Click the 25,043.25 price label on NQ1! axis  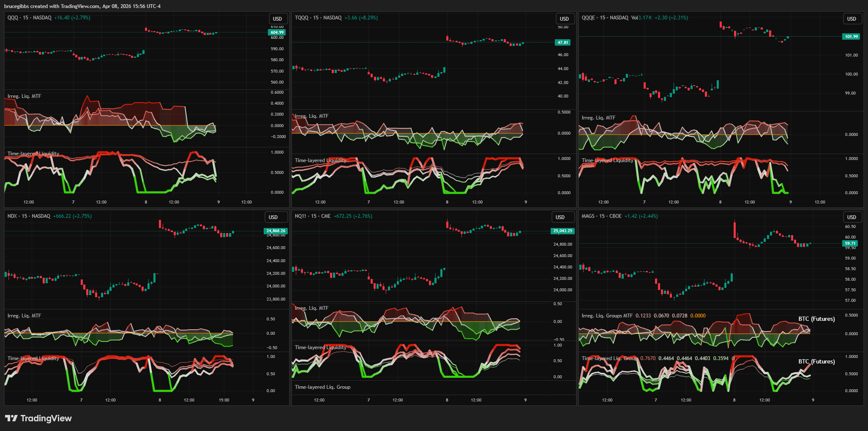[562, 231]
